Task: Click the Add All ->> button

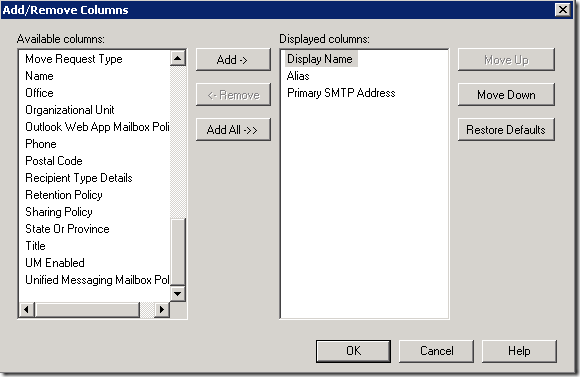Action: pos(233,130)
